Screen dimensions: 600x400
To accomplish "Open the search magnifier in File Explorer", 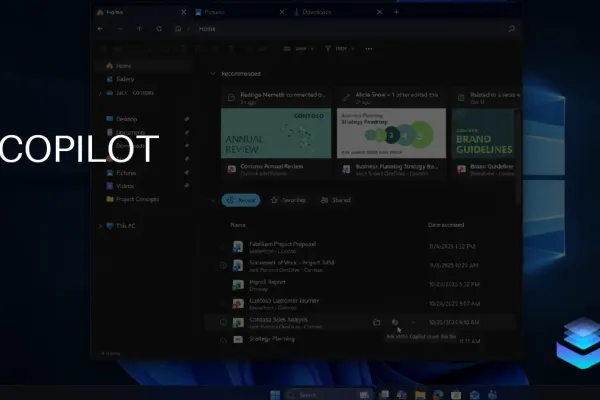I will click(511, 29).
